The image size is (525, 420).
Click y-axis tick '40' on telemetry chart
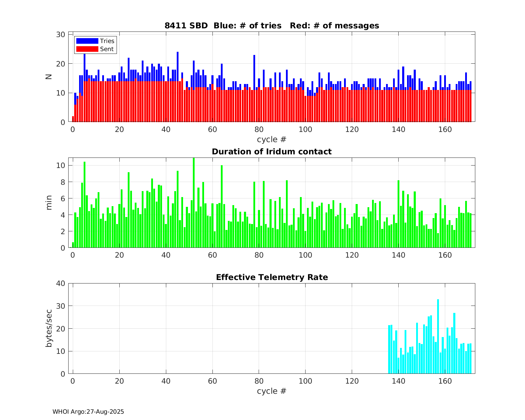click(61, 283)
